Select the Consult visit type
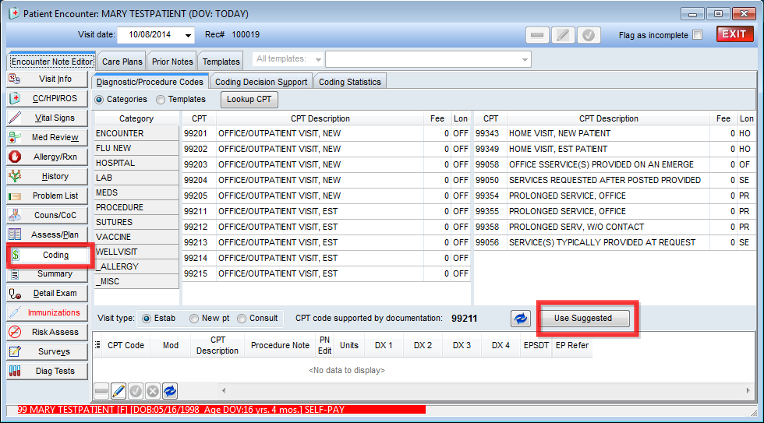The height and width of the screenshot is (423, 764). 241,319
